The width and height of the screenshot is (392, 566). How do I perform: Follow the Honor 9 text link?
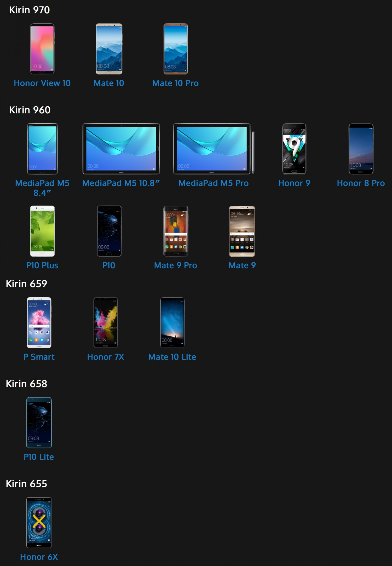(294, 183)
